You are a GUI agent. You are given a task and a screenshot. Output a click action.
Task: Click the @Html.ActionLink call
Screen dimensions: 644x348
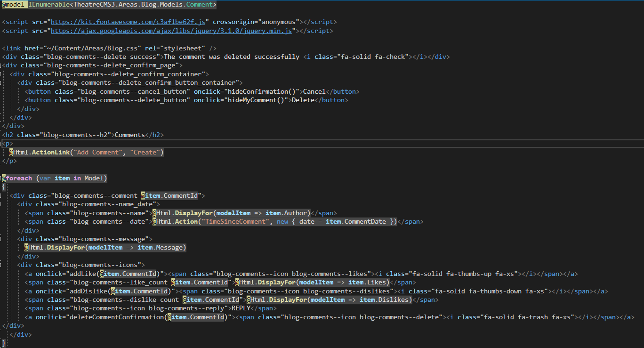tap(87, 152)
